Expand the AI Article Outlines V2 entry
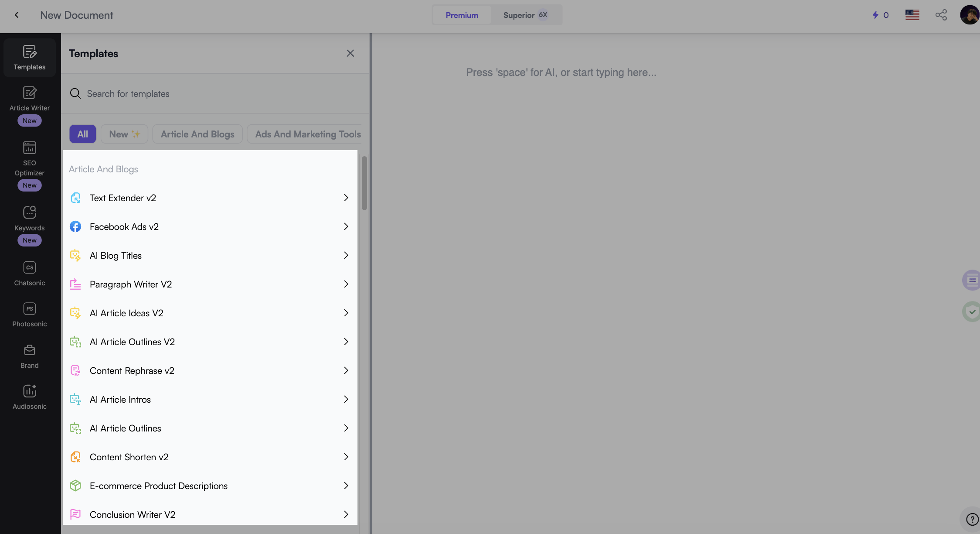The height and width of the screenshot is (534, 980). [x=347, y=342]
